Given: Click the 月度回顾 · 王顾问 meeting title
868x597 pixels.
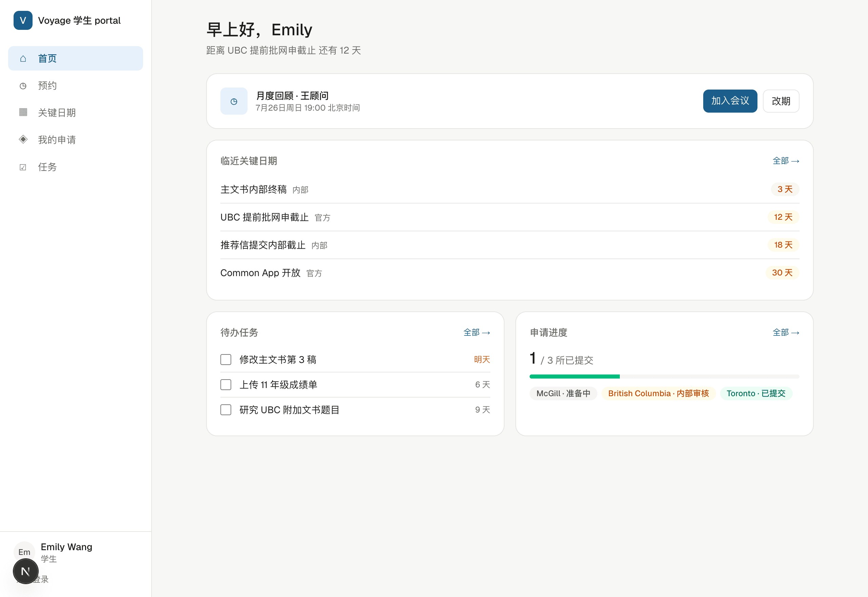Looking at the screenshot, I should click(292, 96).
